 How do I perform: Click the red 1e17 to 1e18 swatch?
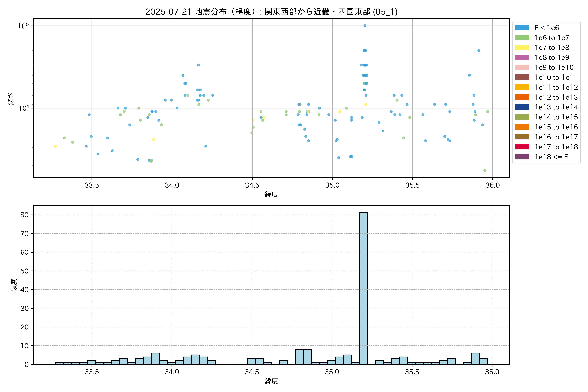(x=522, y=147)
